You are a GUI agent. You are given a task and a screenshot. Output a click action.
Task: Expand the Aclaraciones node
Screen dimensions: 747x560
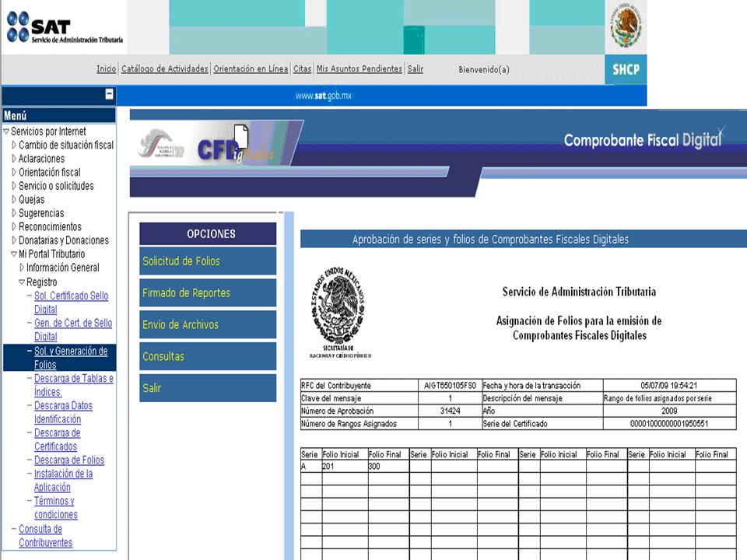pyautogui.click(x=14, y=159)
